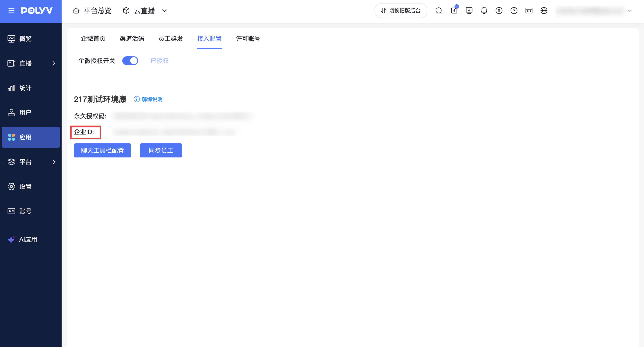Switch to the 渠道活码 tab
Image resolution: width=644 pixels, height=347 pixels.
(x=132, y=38)
